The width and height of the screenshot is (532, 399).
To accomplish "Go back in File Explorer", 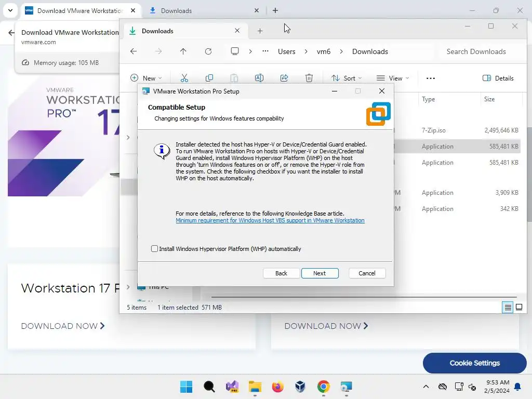I will pyautogui.click(x=134, y=51).
